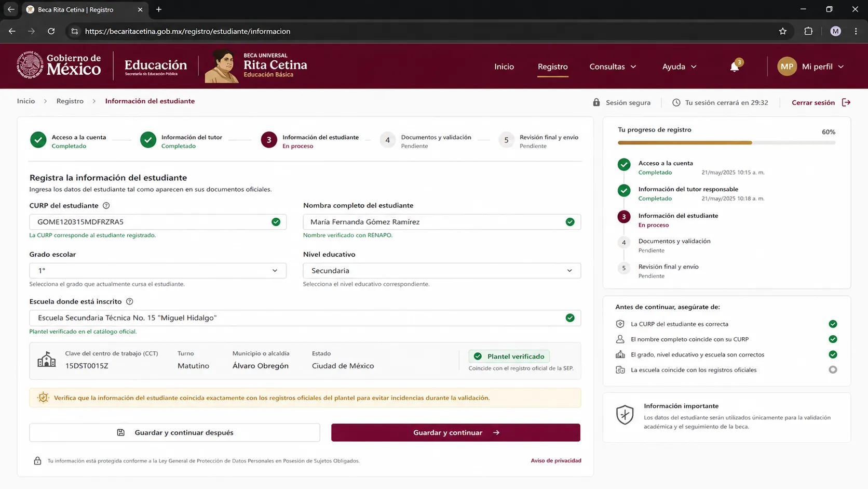Toggle unchecked circle for 'La escuela coincide con los registros'
Viewport: 868px width, 489px height.
point(833,370)
